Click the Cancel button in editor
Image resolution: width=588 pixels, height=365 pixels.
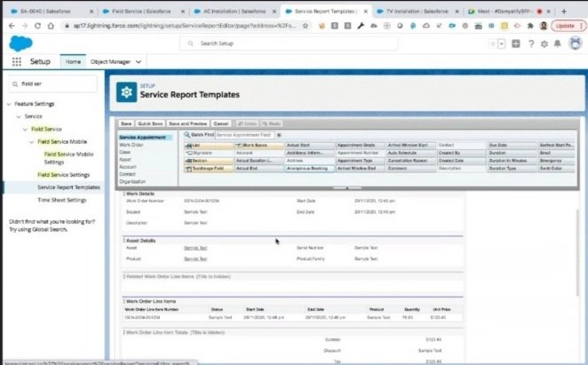coord(221,123)
